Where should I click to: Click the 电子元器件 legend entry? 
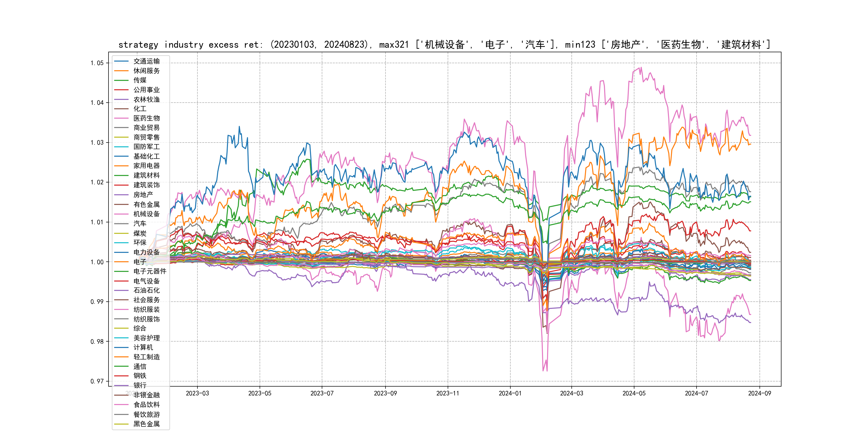tap(149, 271)
